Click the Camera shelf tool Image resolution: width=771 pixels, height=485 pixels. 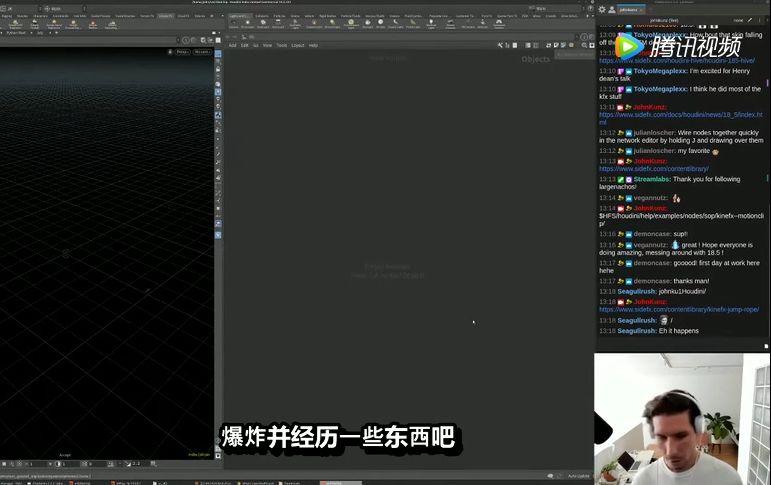click(233, 23)
